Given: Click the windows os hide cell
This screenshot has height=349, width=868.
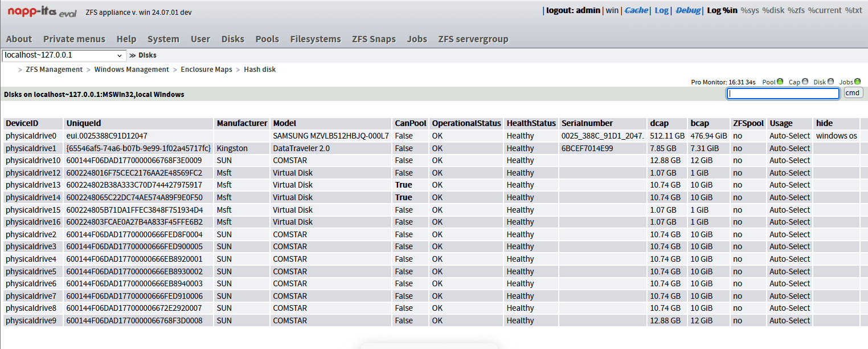Looking at the screenshot, I should click(x=836, y=136).
